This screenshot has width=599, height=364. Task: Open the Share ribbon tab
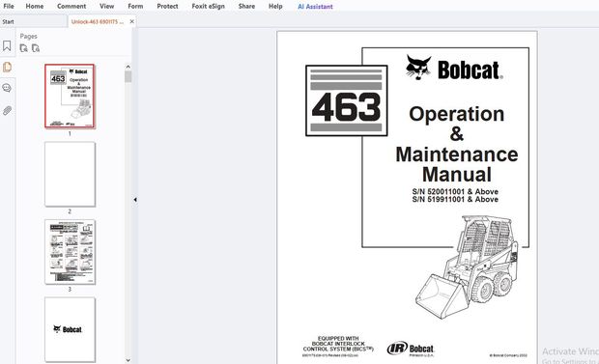coord(246,6)
